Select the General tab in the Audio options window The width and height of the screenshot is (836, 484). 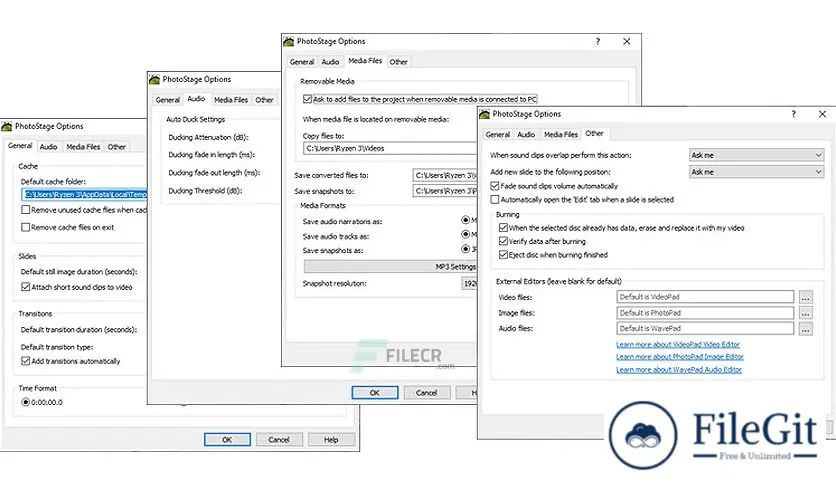point(167,100)
